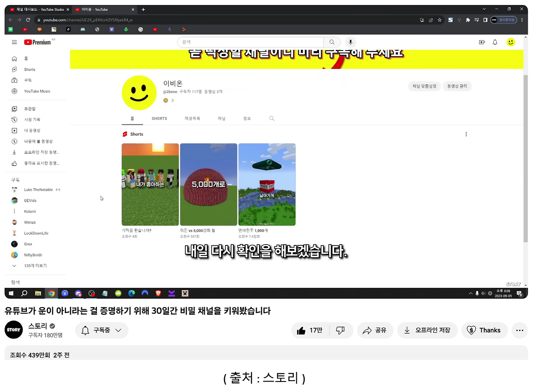Image resolution: width=538 pixels, height=392 pixels.
Task: Open LockDownLife subscription channel
Action: (x=35, y=233)
